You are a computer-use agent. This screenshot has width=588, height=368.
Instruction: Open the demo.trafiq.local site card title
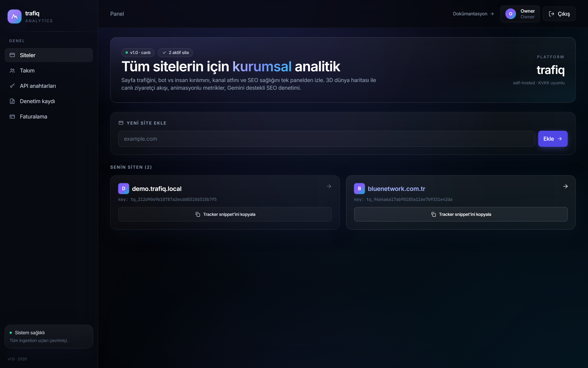coord(157,189)
